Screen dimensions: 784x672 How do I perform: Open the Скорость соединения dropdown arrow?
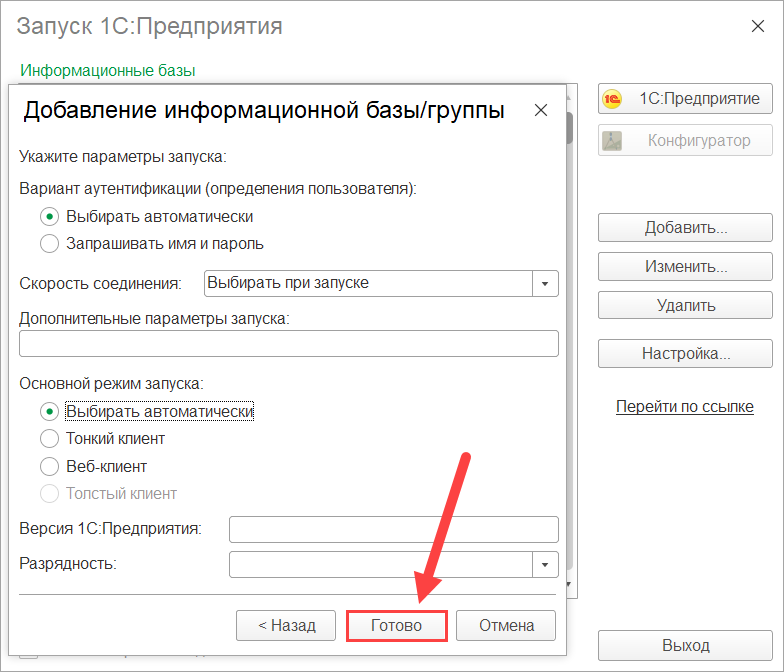click(x=545, y=284)
